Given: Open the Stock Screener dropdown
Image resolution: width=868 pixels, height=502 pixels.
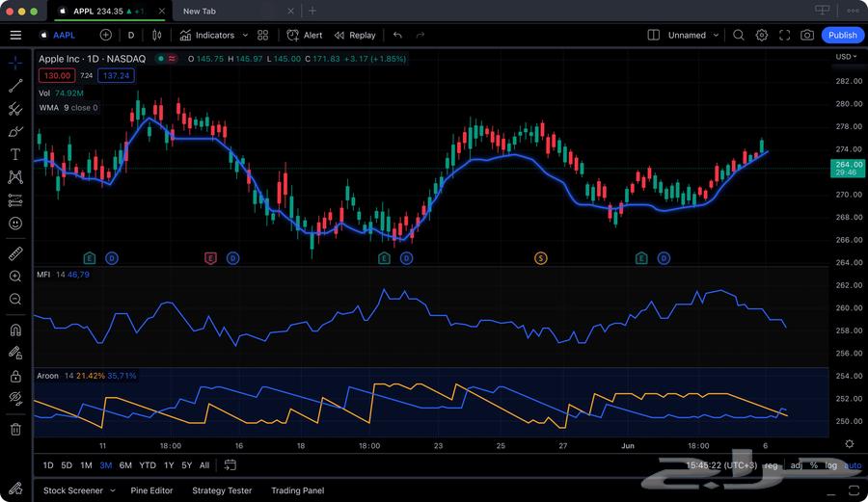Looking at the screenshot, I should click(x=79, y=490).
